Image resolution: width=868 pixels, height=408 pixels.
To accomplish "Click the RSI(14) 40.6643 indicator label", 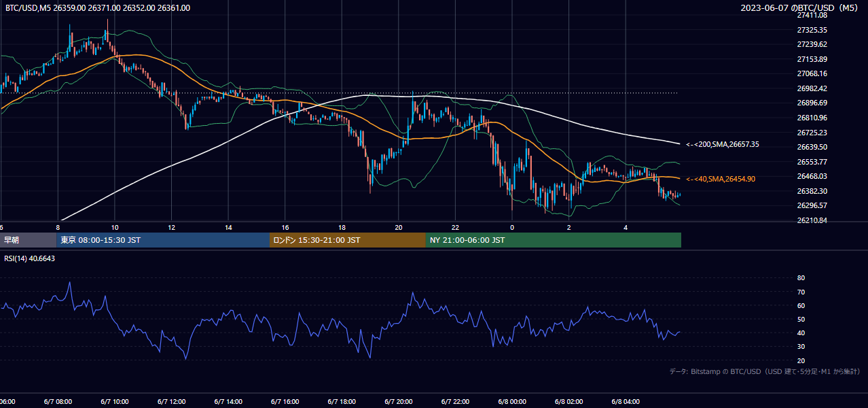I will 30,258.
